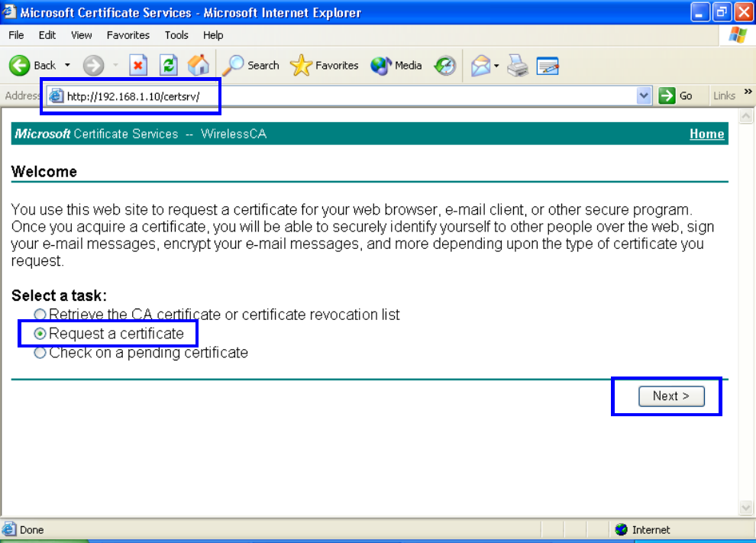The height and width of the screenshot is (543, 756).
Task: Open the Help menu
Action: tap(213, 35)
